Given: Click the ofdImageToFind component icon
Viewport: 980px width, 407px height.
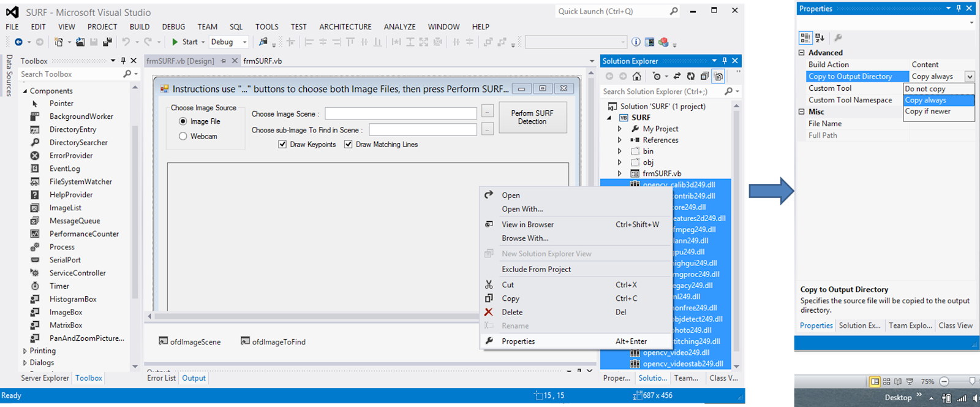Looking at the screenshot, I should (x=245, y=341).
